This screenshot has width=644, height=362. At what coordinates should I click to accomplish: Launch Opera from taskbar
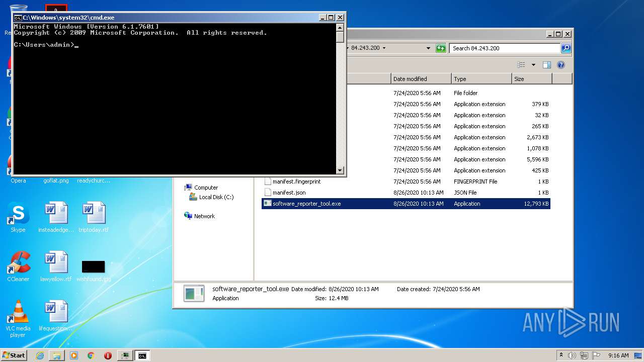[108, 355]
